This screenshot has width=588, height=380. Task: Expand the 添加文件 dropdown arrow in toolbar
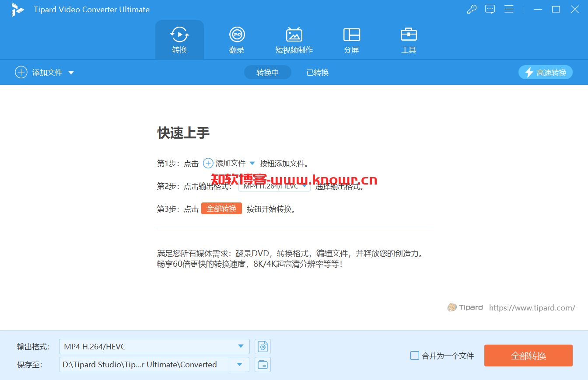point(71,73)
